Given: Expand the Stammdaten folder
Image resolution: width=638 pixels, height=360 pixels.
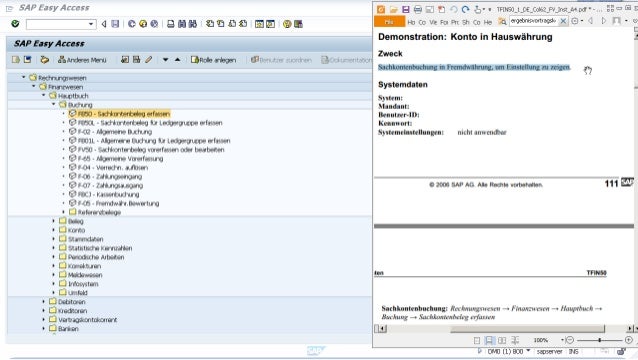Looking at the screenshot, I should coord(54,239).
